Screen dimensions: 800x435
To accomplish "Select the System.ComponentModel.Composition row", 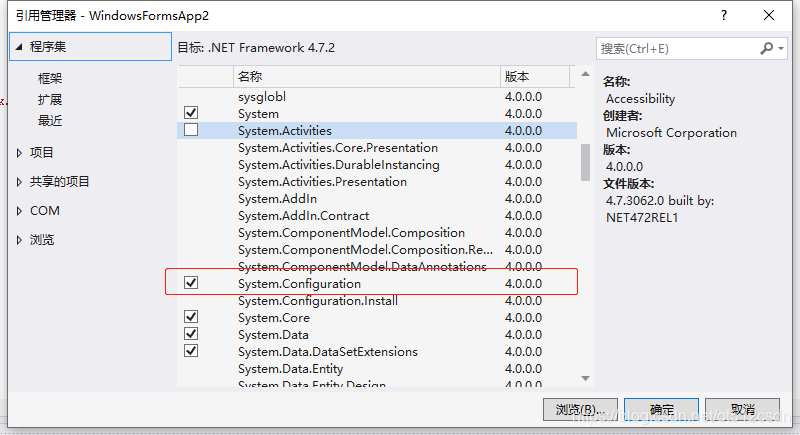I will [x=377, y=233].
